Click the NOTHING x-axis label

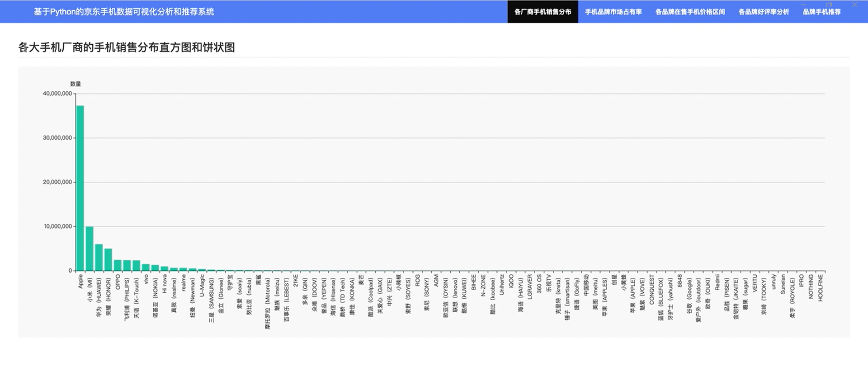(x=811, y=286)
